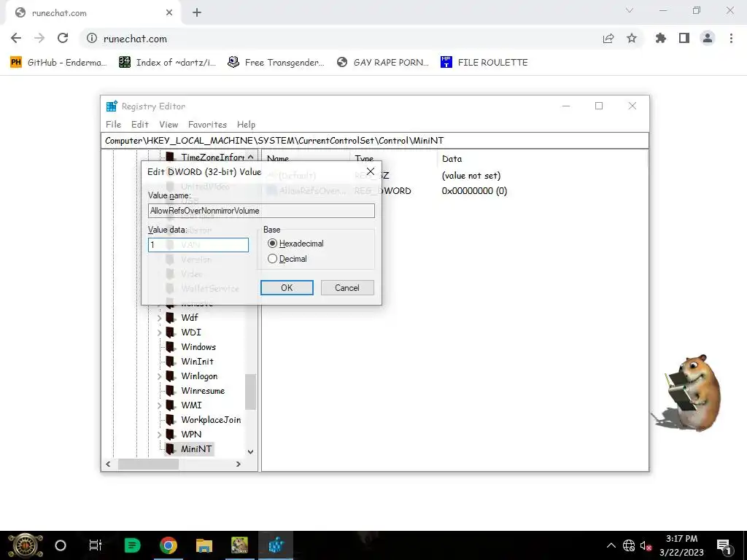Show hidden tray icons chevron
The height and width of the screenshot is (560, 747).
click(x=611, y=545)
